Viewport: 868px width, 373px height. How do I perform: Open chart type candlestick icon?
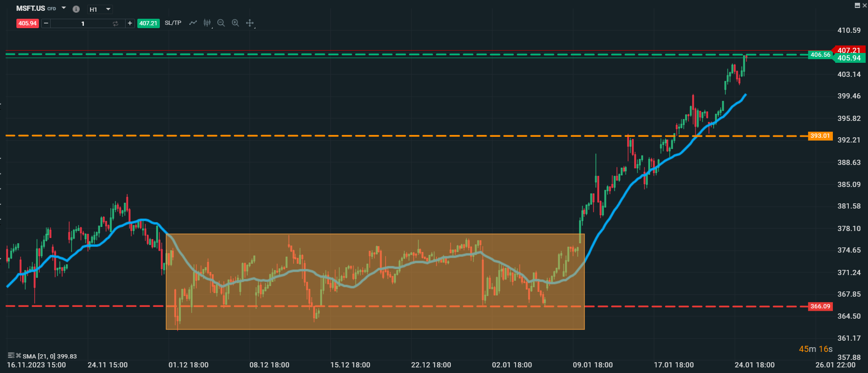(207, 23)
